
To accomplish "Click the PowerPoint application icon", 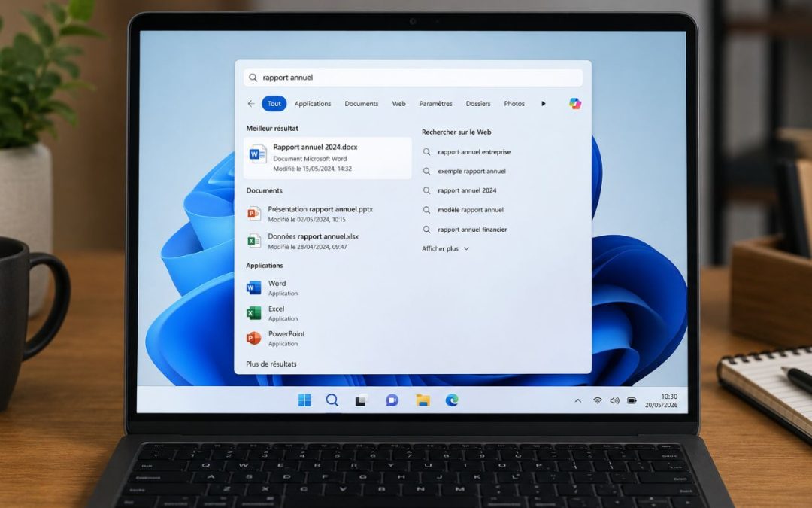I will coord(254,338).
